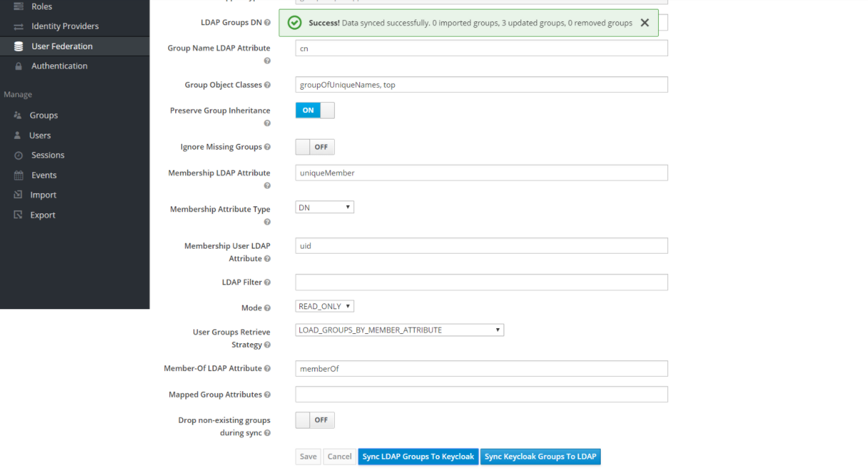Viewport: 868px width, 472px height.
Task: Click the help icon beside Member-Of LDAP Attribute
Action: (267, 369)
